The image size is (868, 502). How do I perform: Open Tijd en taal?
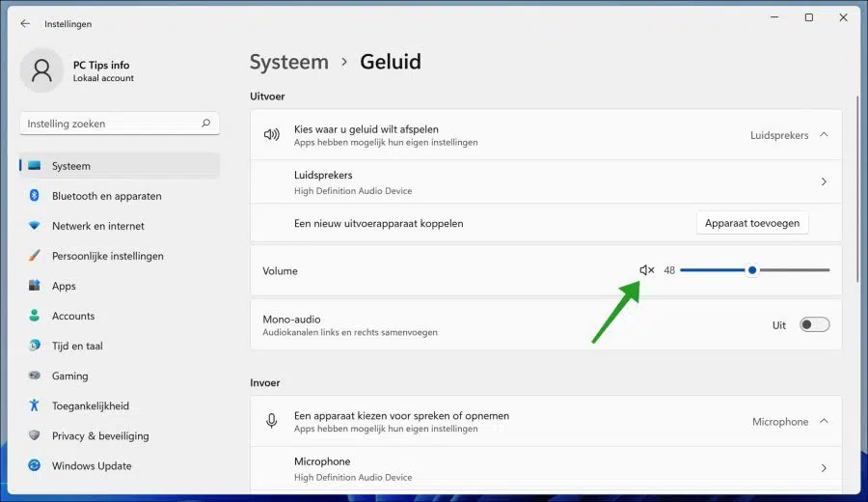tap(120, 346)
